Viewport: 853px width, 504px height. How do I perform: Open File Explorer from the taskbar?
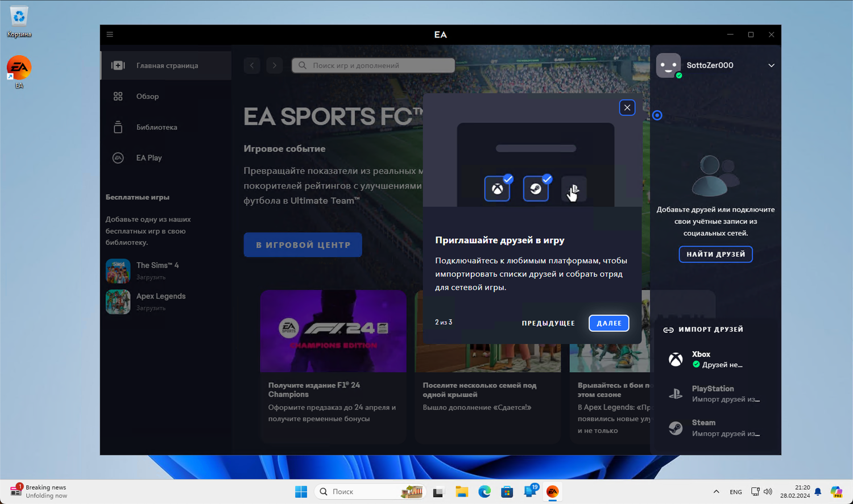pos(462,491)
